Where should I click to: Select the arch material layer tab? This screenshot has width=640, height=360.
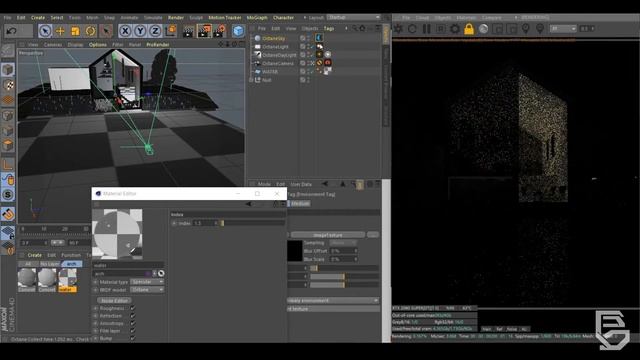71,264
